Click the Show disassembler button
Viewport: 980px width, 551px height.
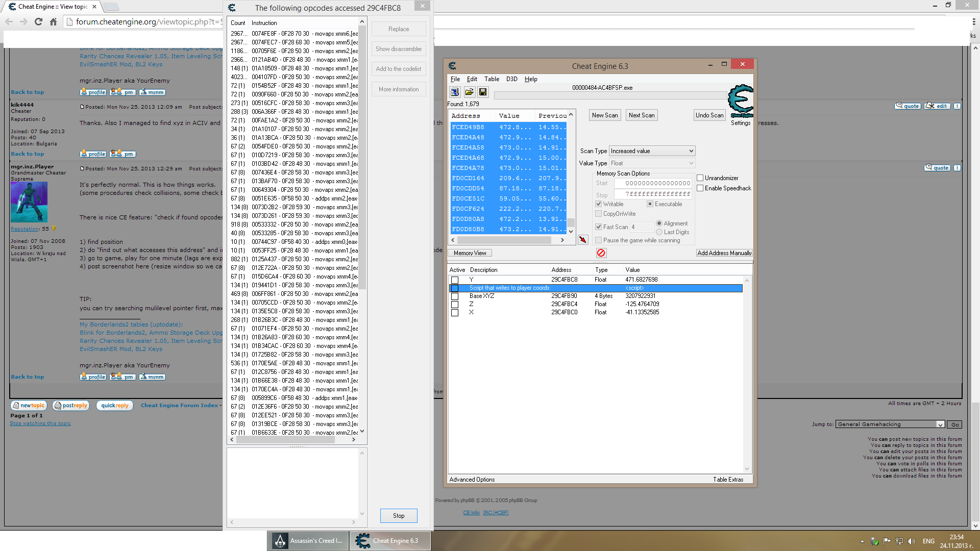click(x=399, y=48)
